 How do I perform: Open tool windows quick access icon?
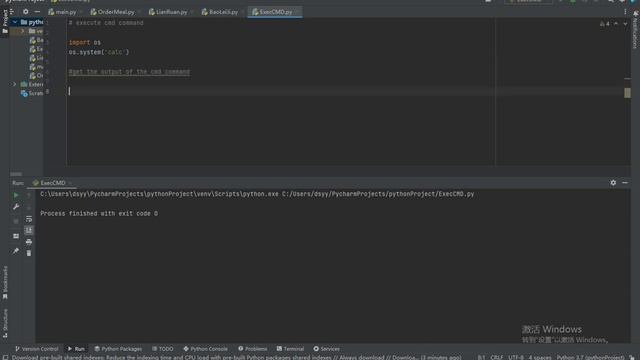(5, 357)
